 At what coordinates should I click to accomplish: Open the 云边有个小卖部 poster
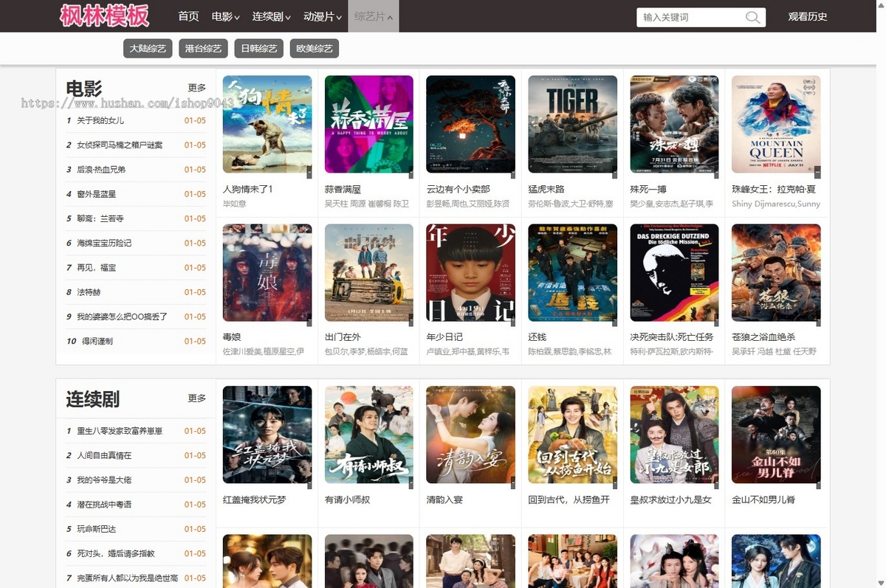(x=470, y=125)
